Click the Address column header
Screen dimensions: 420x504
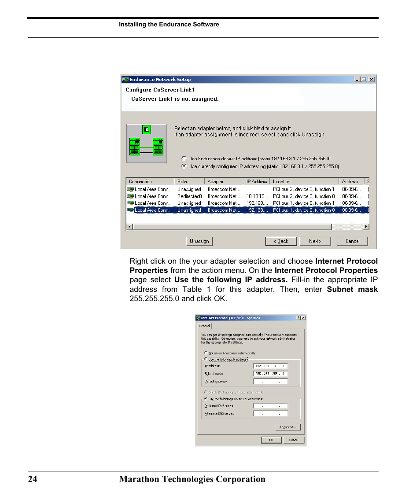[351, 181]
